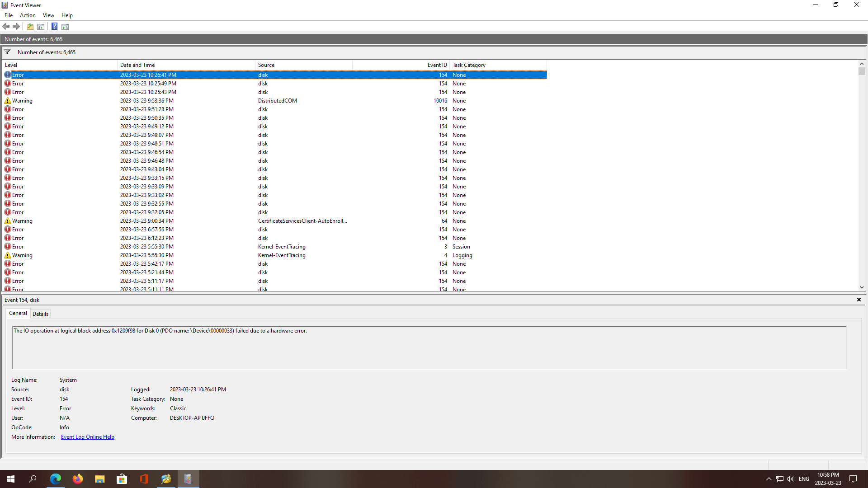The height and width of the screenshot is (488, 868).
Task: Click the Back arrow in the toolbar
Action: point(6,27)
